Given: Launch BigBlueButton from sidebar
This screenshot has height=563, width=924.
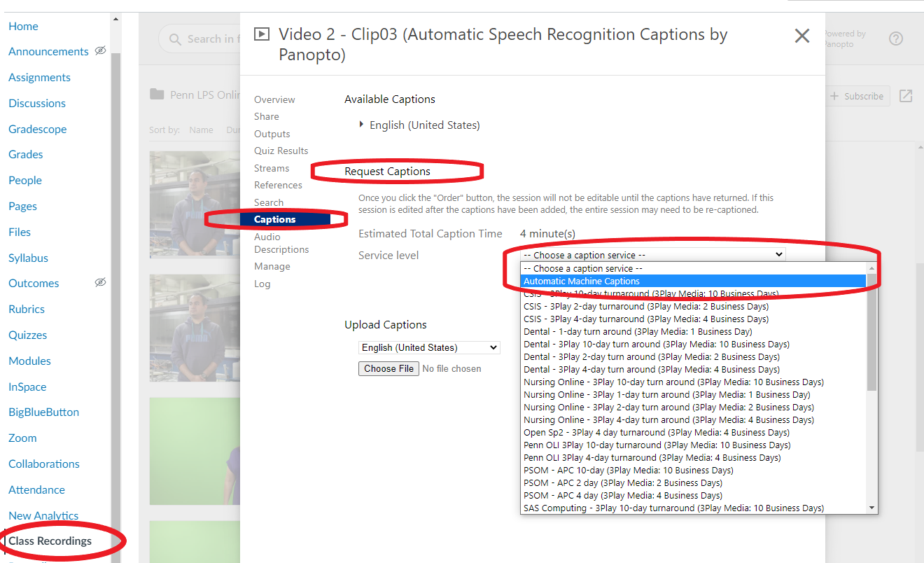Looking at the screenshot, I should point(43,412).
